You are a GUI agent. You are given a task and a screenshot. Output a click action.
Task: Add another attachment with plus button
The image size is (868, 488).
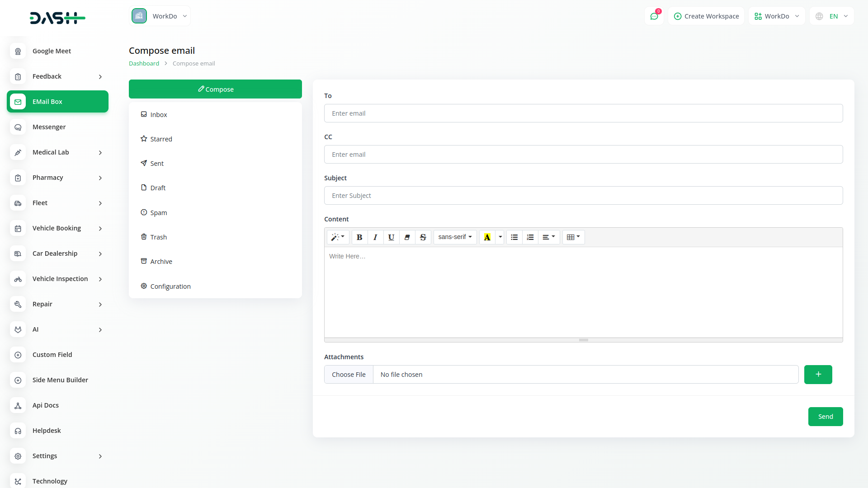pos(818,375)
